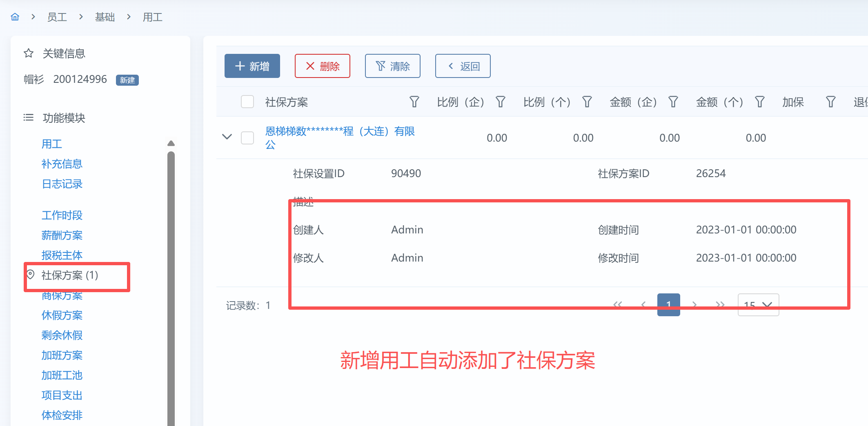Toggle the select-all checkbox in table header
Screen dimensions: 868x426
click(247, 102)
